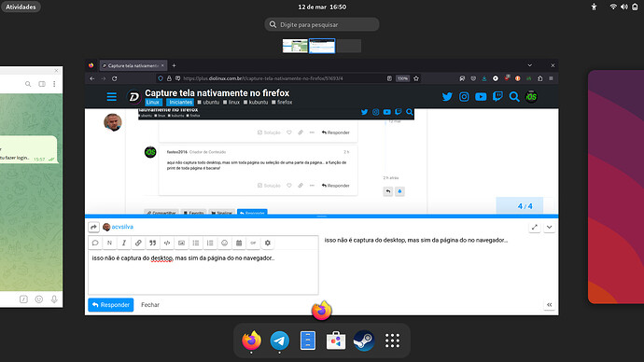Select the Capture tela nativamente tab
644x362 pixels.
tap(133, 65)
